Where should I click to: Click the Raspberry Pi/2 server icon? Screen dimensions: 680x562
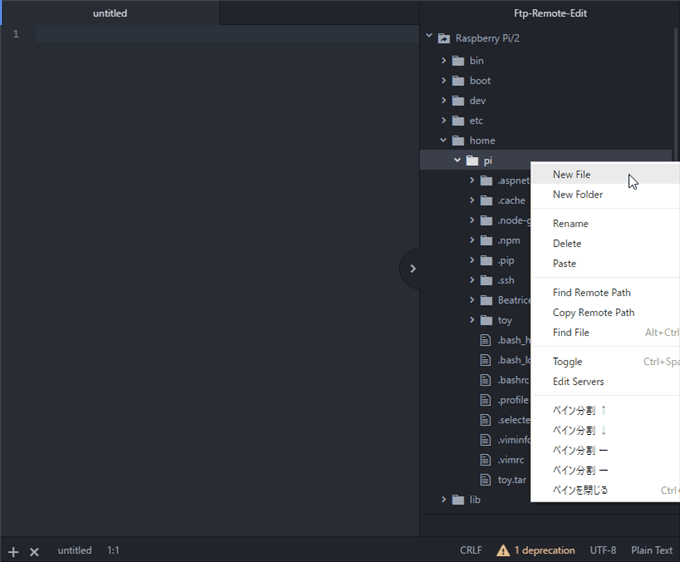[x=444, y=38]
